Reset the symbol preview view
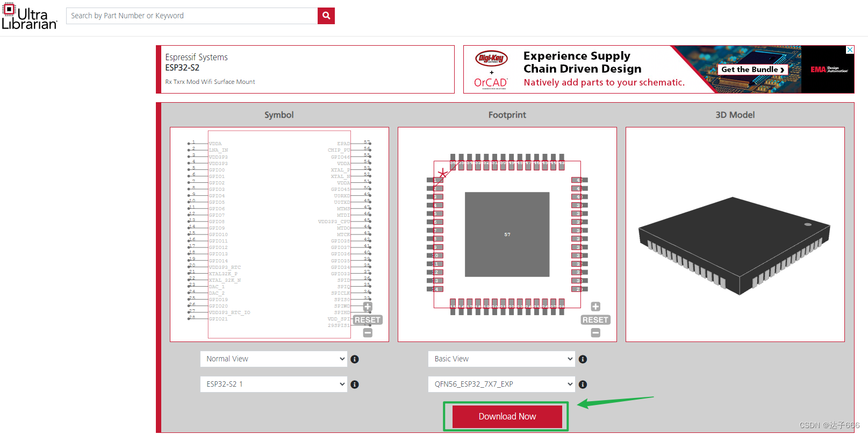Image resolution: width=868 pixels, height=434 pixels. [x=368, y=320]
